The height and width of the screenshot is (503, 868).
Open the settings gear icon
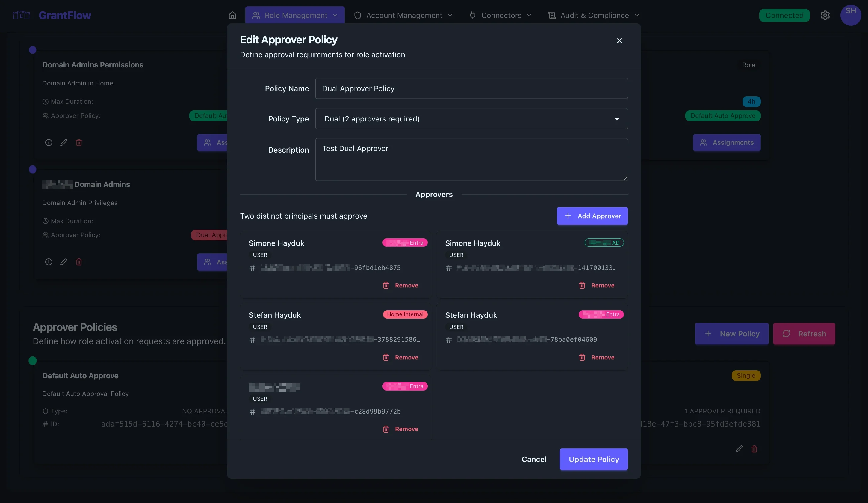(825, 15)
